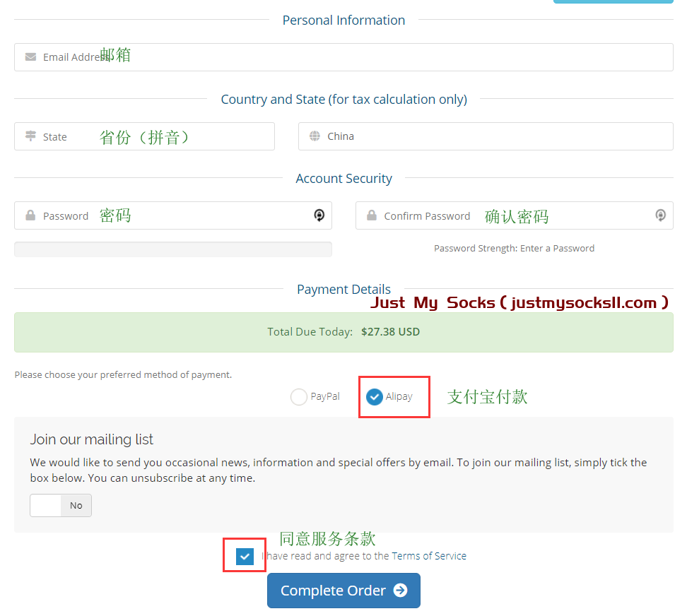This screenshot has height=616, width=687.
Task: Click arrow icon on Complete Order button
Action: (400, 591)
